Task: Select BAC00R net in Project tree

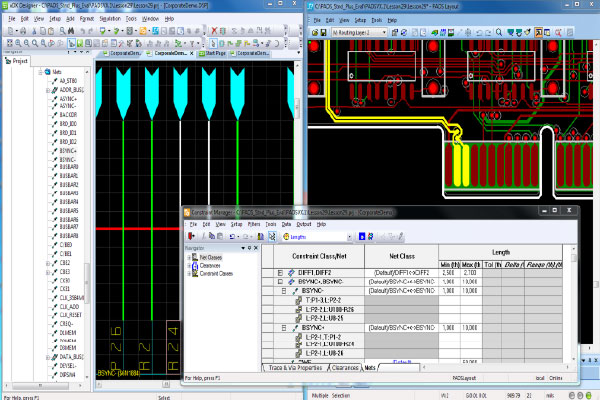Action: (68, 115)
